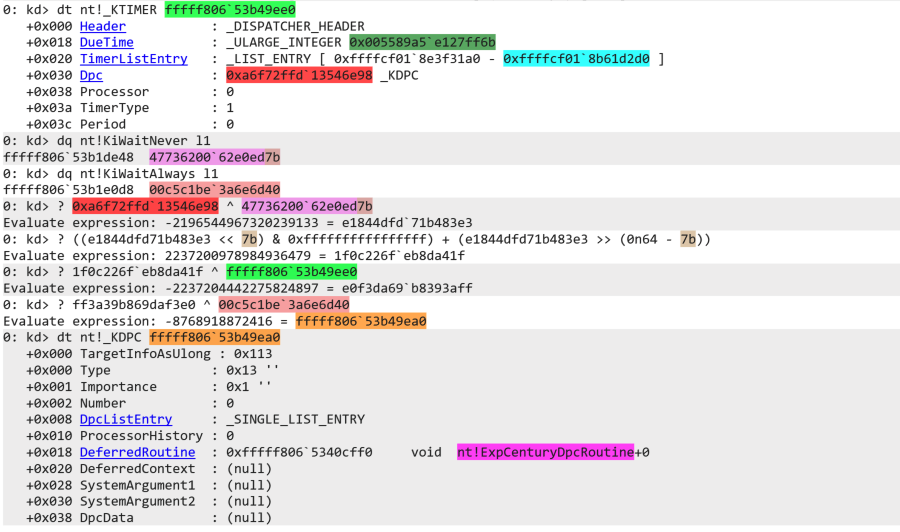Select the orange result fffff806`53b49ea0

tap(361, 321)
